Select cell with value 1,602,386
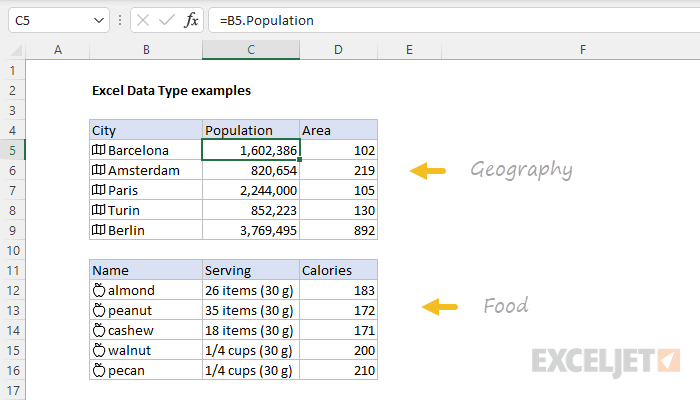This screenshot has width=700, height=400. [251, 150]
